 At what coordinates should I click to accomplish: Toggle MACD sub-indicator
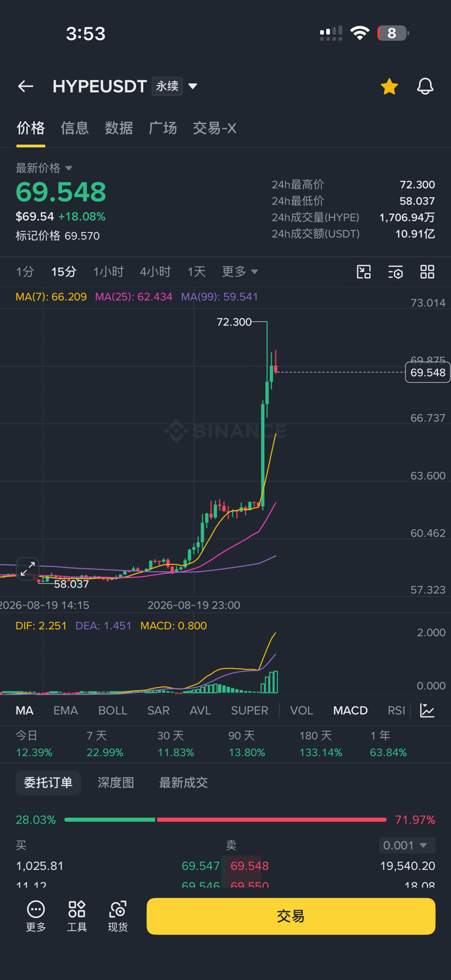[350, 710]
